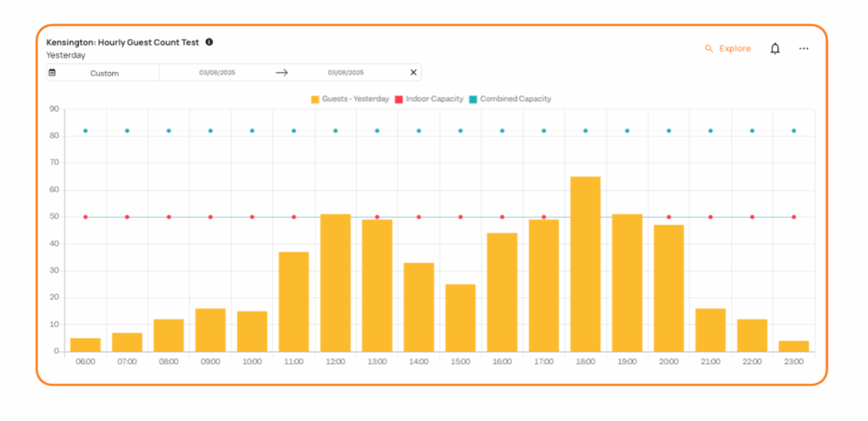Viewport: 868px width, 421px height.
Task: Click the arrow between the two dates
Action: (282, 73)
